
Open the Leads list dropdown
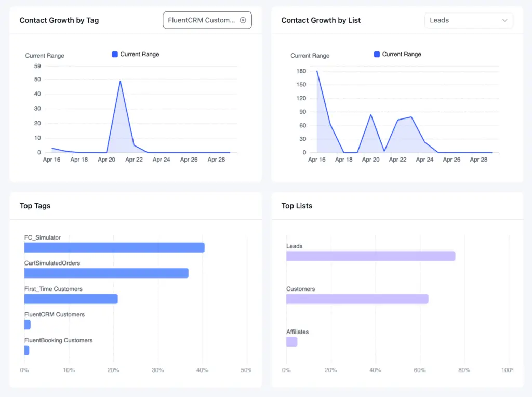pyautogui.click(x=468, y=20)
